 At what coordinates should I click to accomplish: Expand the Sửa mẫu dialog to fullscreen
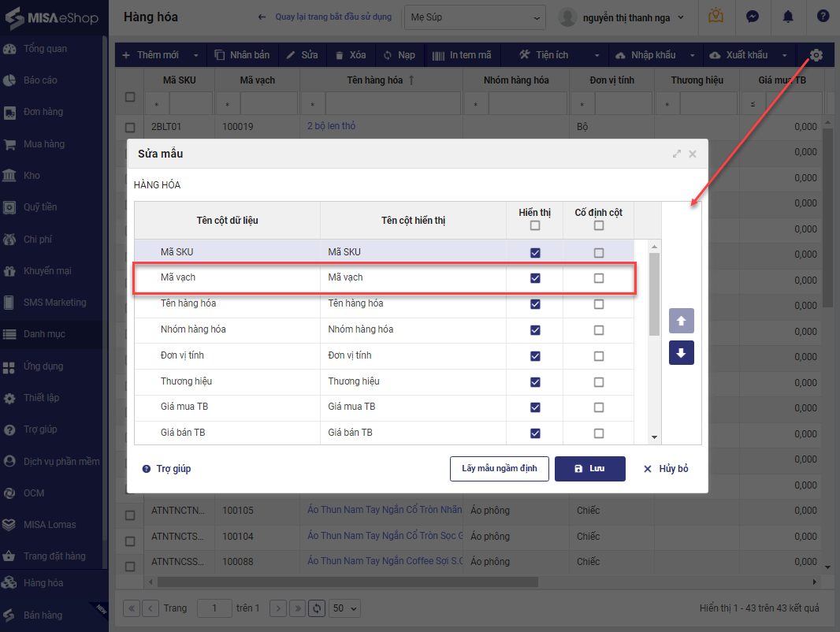pyautogui.click(x=676, y=154)
